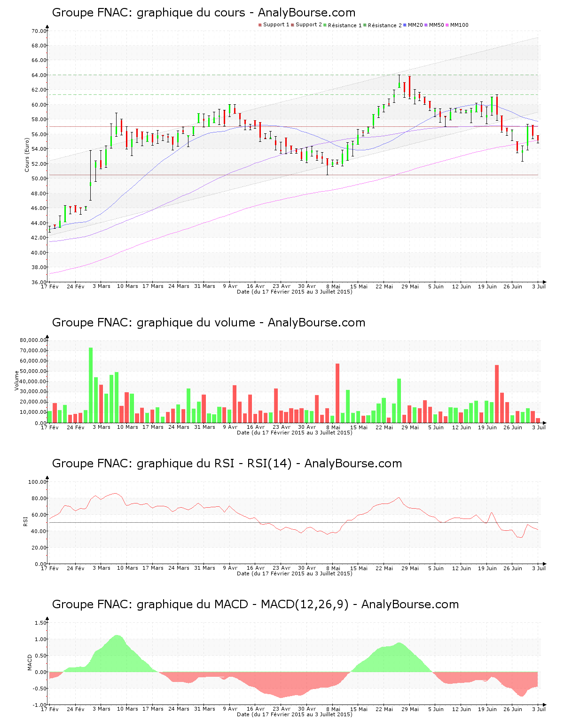Select the 'MM100' legend label
The height and width of the screenshot is (728, 564).
tap(459, 25)
